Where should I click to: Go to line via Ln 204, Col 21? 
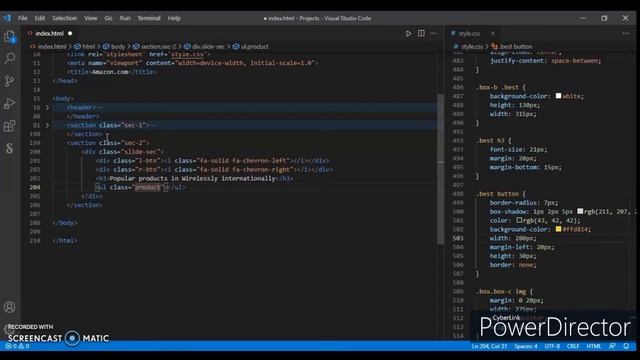click(489, 346)
